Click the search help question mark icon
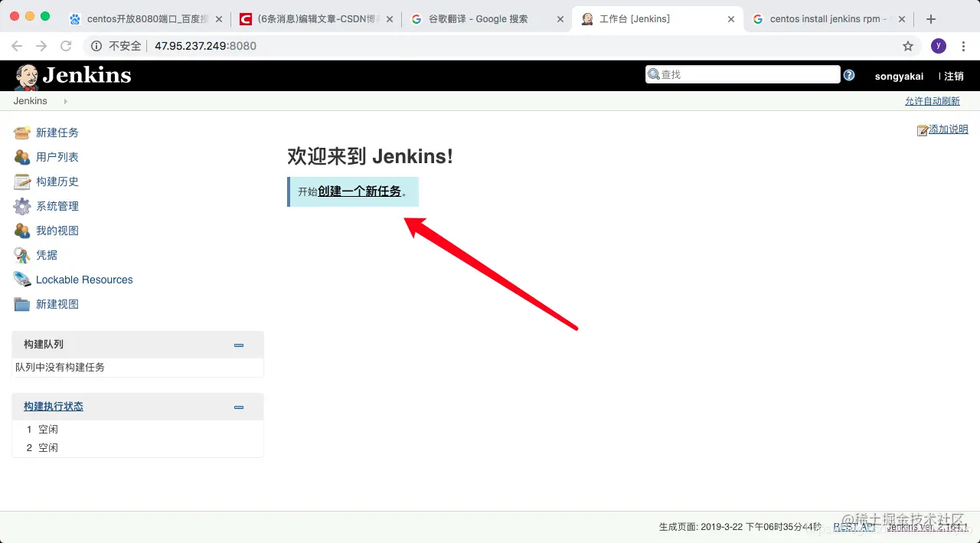980x543 pixels. (x=849, y=75)
